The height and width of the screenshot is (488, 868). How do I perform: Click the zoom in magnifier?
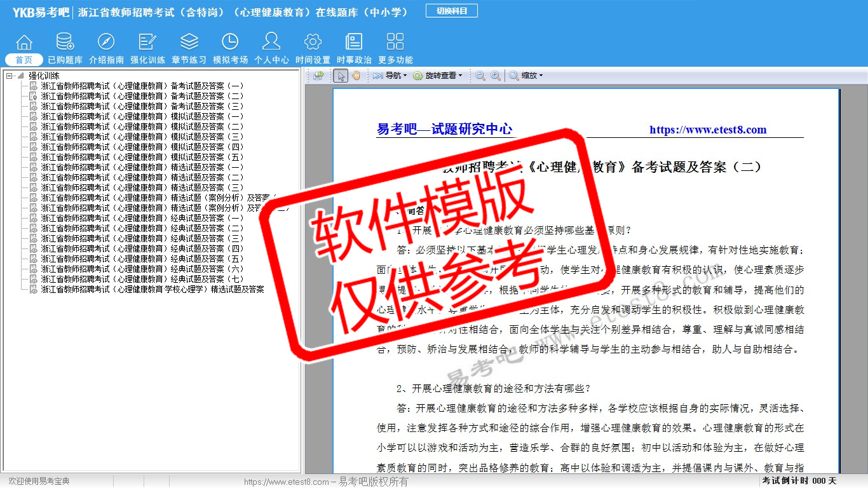coord(496,76)
